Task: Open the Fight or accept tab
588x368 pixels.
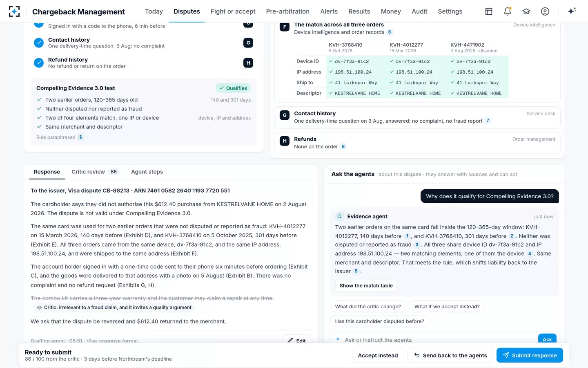Action: [x=233, y=11]
